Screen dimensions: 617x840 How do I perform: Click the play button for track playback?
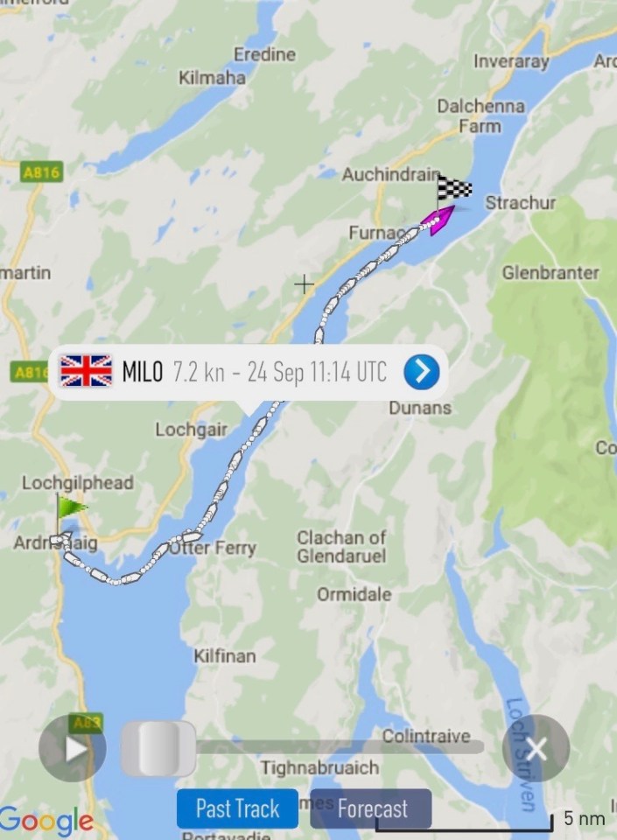pyautogui.click(x=73, y=748)
